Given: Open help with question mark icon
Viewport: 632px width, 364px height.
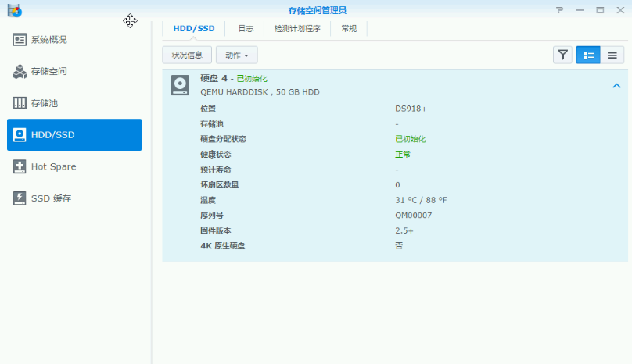Looking at the screenshot, I should 559,10.
